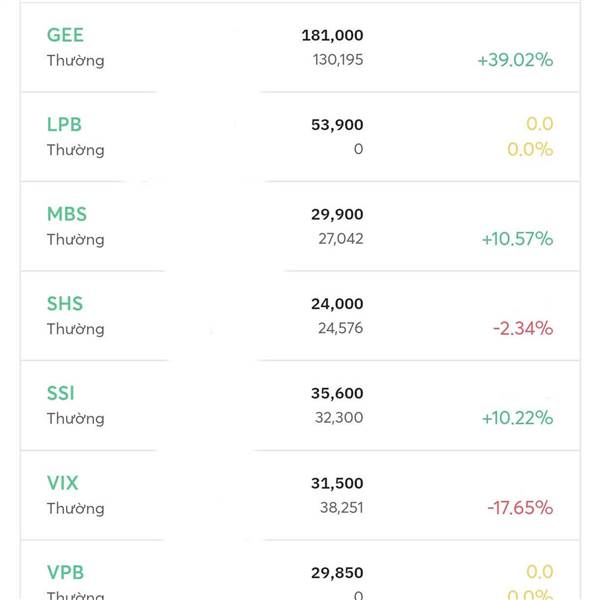600x600 pixels.
Task: Select SSI's +10.22% gain value
Action: [517, 418]
